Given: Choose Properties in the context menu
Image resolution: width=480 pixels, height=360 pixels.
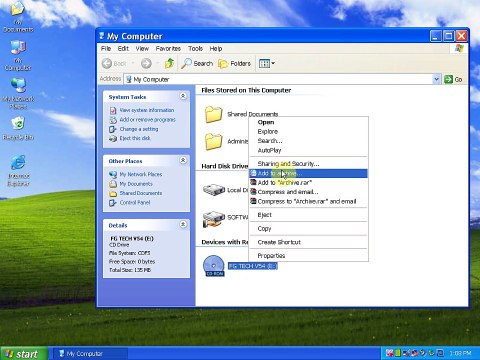Looking at the screenshot, I should [x=308, y=256].
